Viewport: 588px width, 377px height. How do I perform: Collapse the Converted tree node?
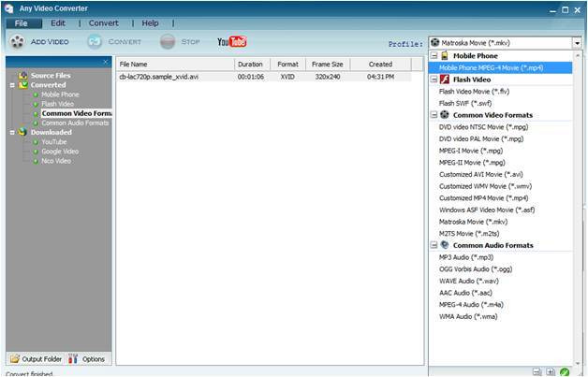tap(12, 85)
